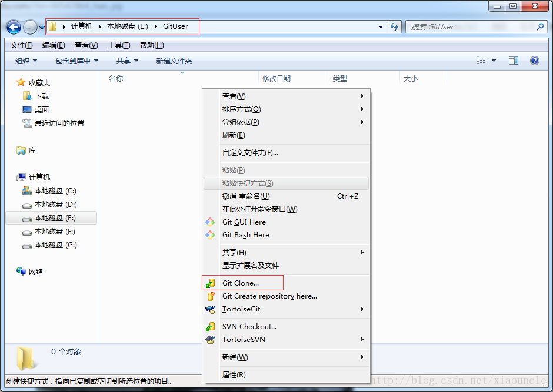Click the Libraries (库) icon

(21, 150)
